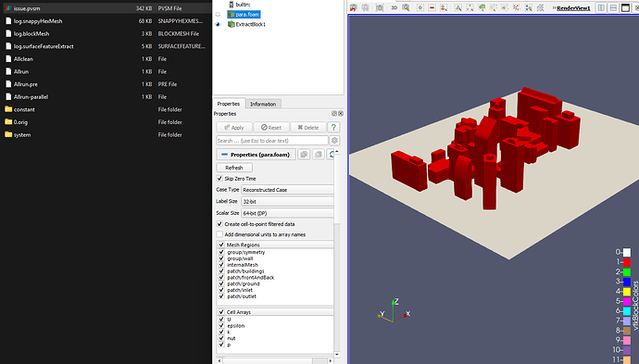Open the Case Type dropdown

pos(287,190)
